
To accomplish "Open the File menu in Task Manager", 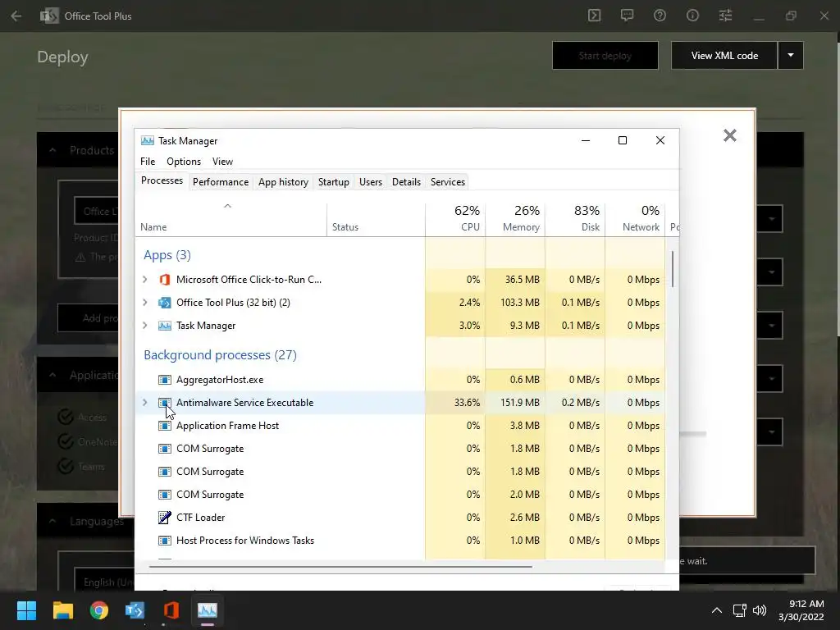I will click(148, 162).
